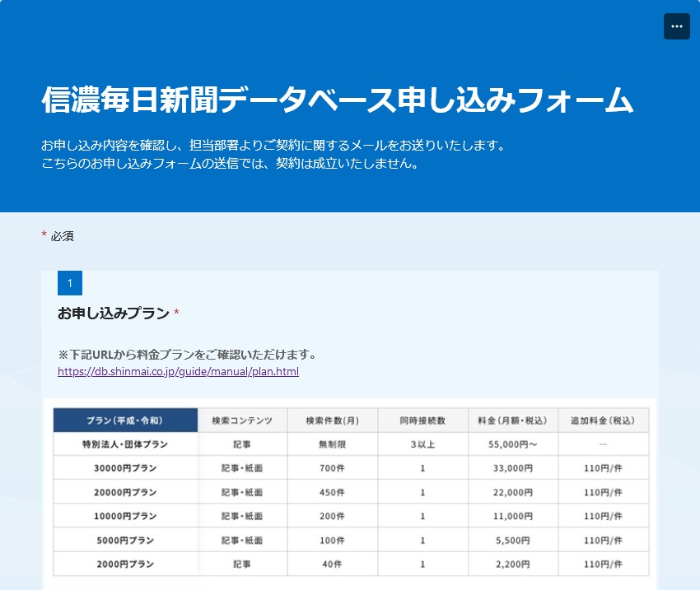Viewport: 700px width, 590px height.
Task: Click the 40件 search count cell
Action: pos(332,564)
